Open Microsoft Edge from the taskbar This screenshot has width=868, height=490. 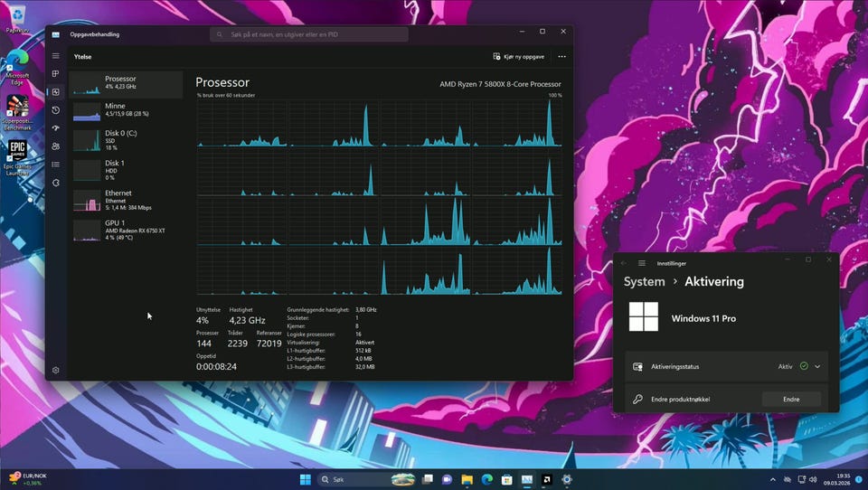click(487, 479)
